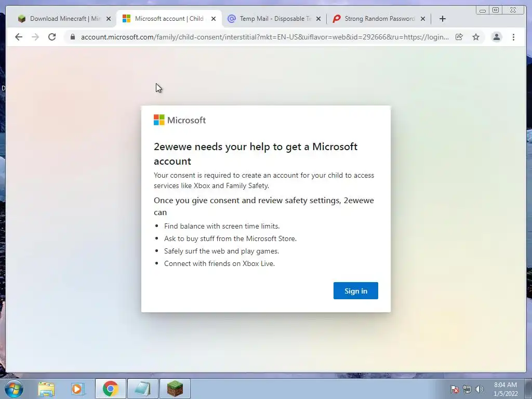Open the Chrome profile avatar menu
Screen dimensions: 532x399
pos(496,37)
